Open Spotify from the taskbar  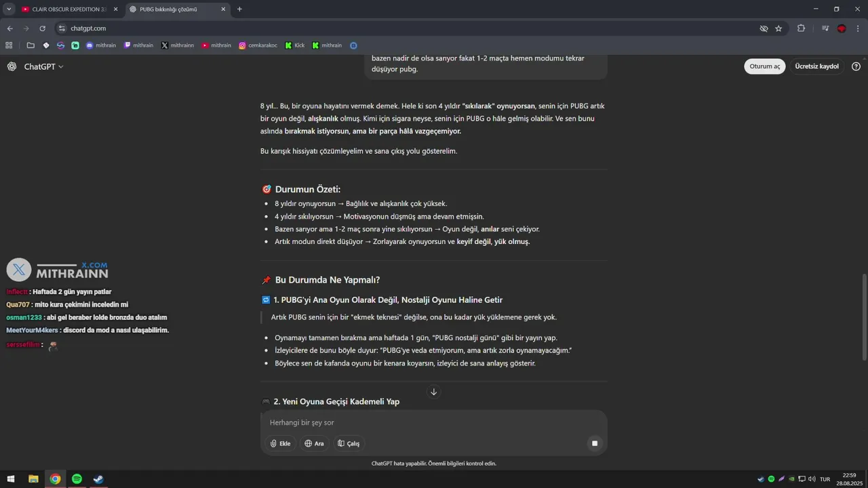pyautogui.click(x=77, y=479)
